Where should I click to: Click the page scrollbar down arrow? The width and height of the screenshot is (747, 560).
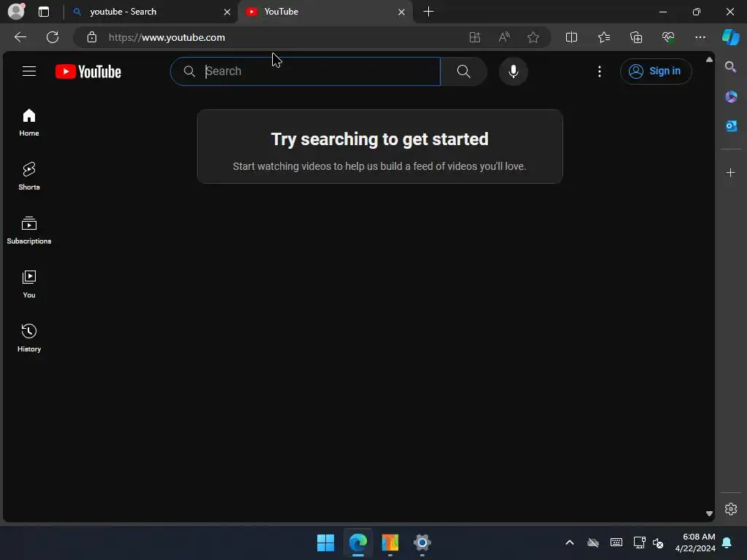[709, 514]
